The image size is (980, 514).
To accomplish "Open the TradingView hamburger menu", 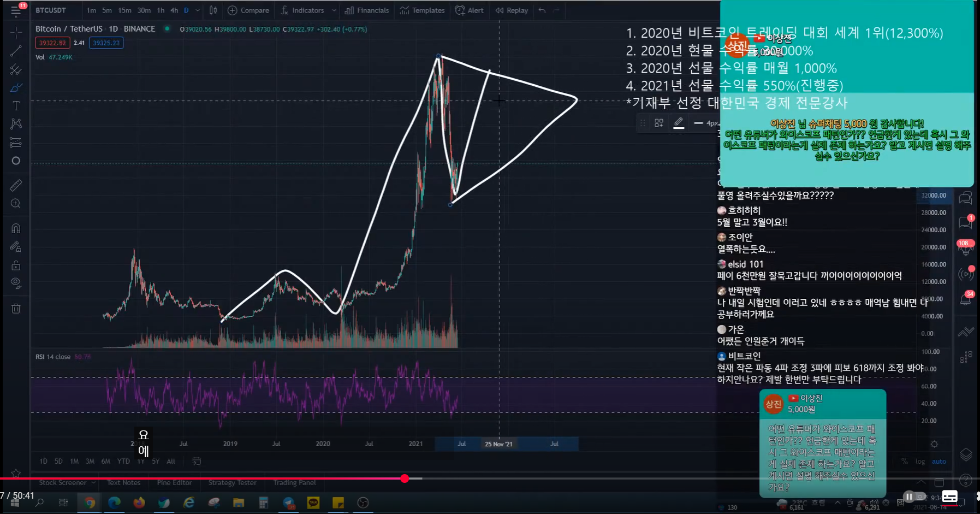I will pos(16,10).
